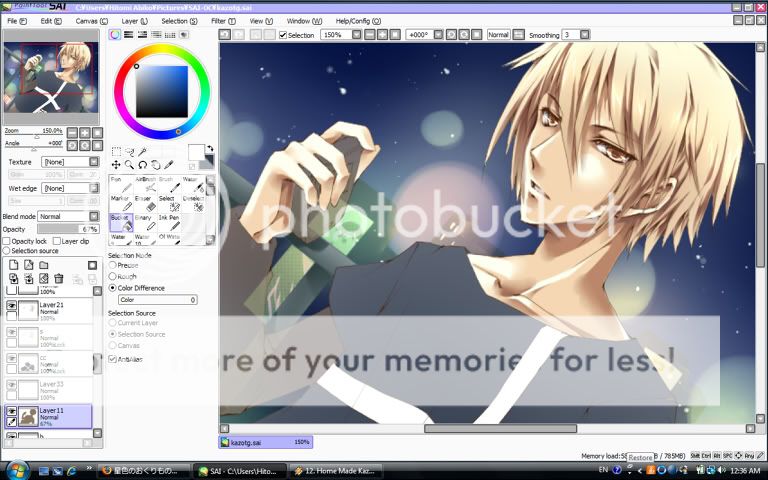The image size is (768, 480).
Task: Click layer list scroll up arrow
Action: pyautogui.click(x=97, y=291)
